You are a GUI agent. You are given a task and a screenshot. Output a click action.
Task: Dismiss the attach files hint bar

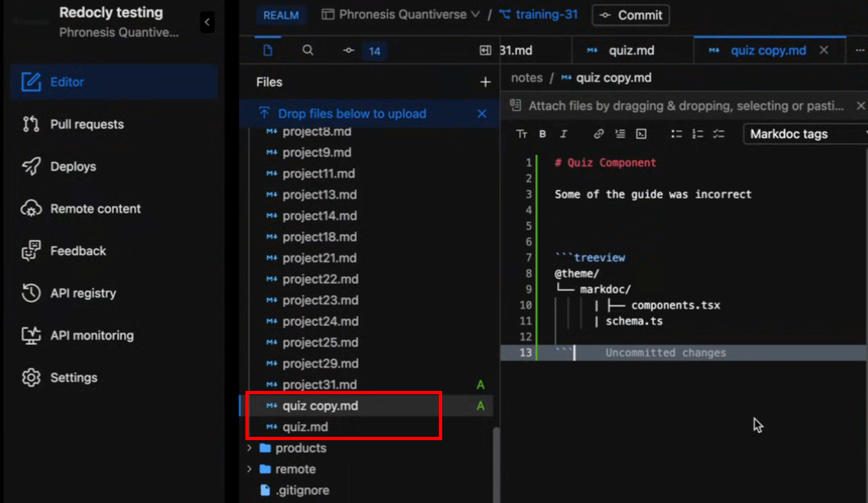pos(860,106)
